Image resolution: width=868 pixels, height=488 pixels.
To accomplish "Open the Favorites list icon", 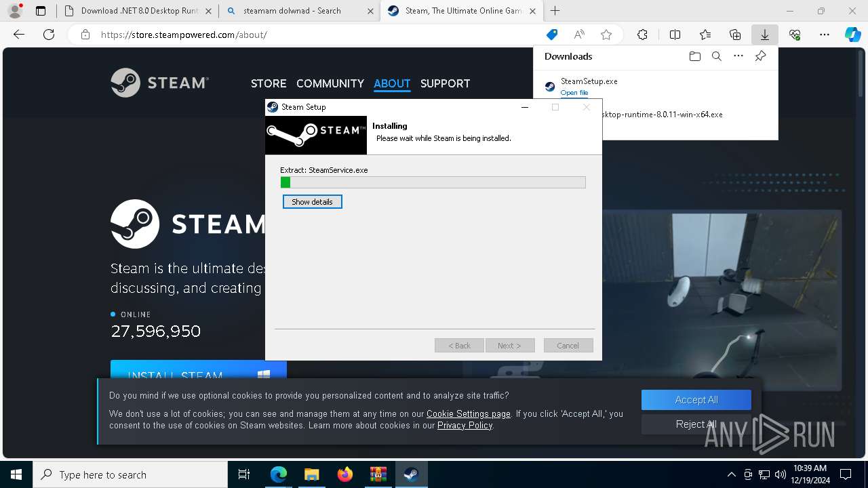I will (705, 35).
